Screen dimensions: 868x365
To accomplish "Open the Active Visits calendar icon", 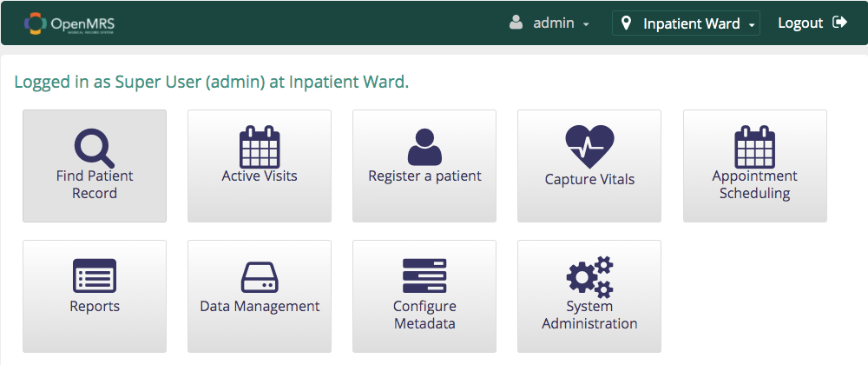I will tap(260, 147).
